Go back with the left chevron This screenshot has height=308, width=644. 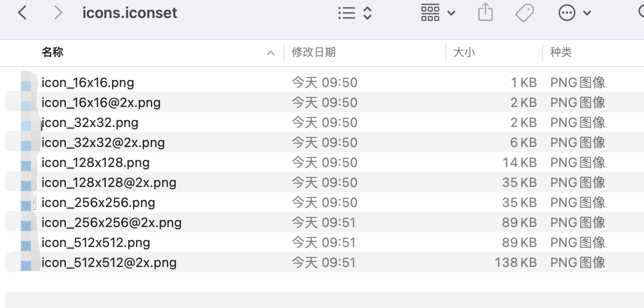coord(22,12)
